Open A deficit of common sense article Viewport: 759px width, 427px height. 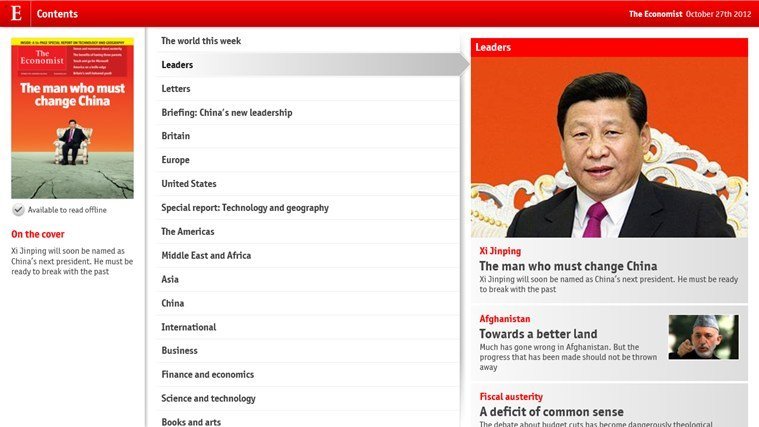coord(551,412)
